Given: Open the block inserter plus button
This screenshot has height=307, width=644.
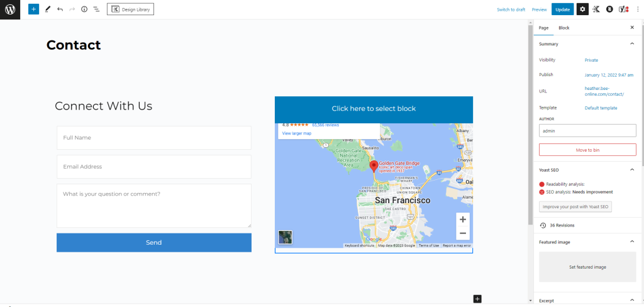Looking at the screenshot, I should [x=33, y=9].
